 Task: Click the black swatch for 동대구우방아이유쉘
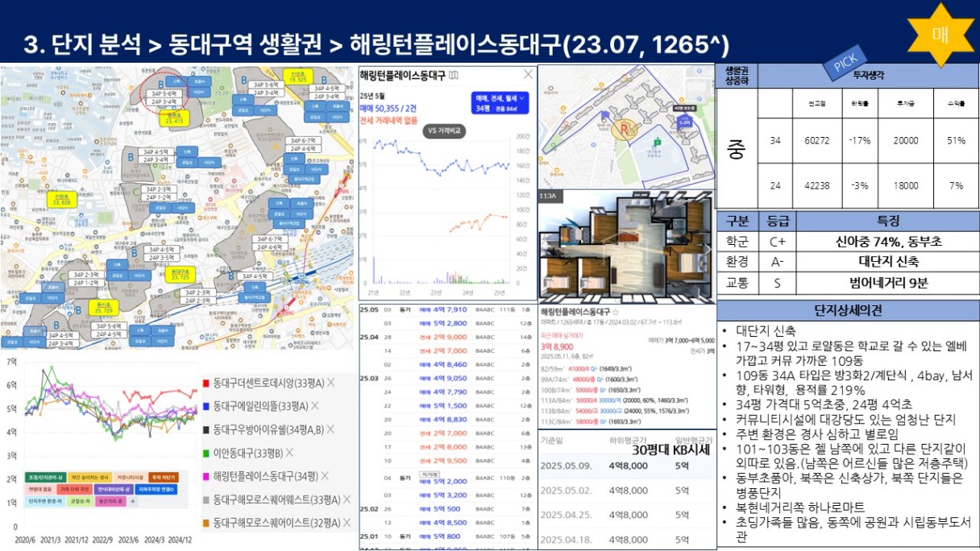pos(206,429)
